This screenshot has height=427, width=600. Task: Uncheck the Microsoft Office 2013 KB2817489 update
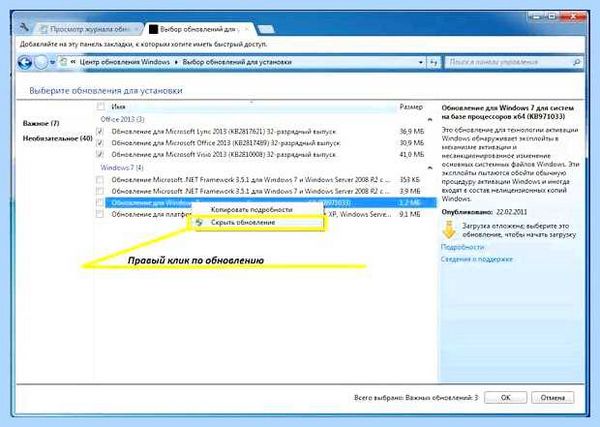pyautogui.click(x=100, y=143)
